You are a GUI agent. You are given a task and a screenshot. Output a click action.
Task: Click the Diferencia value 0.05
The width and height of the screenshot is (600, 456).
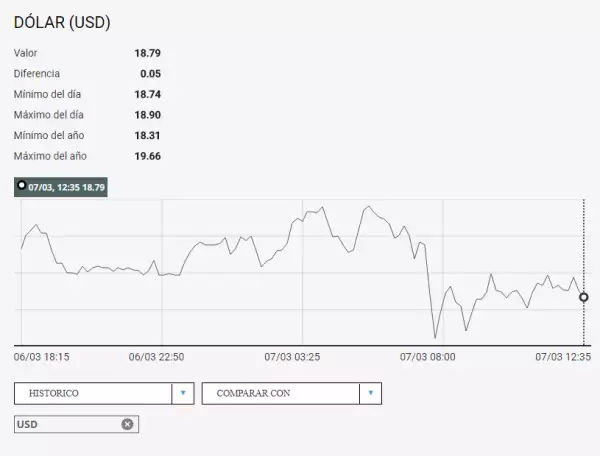coord(150,73)
